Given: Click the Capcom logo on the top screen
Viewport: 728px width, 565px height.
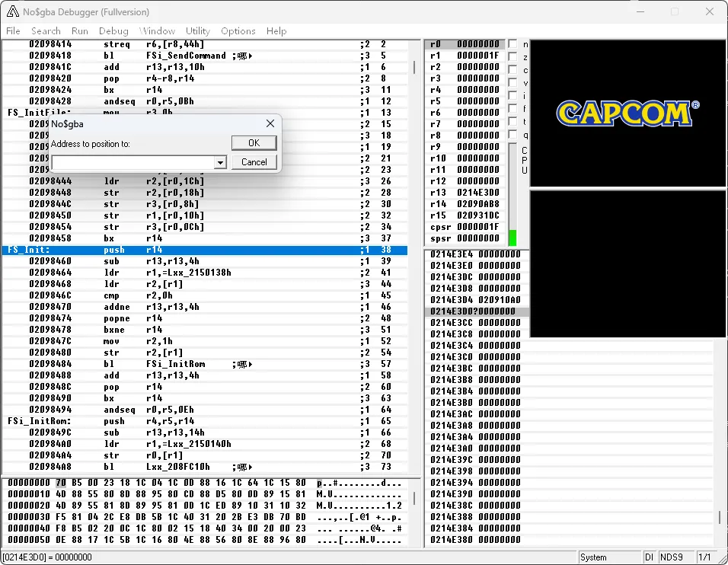Looking at the screenshot, I should [627, 113].
